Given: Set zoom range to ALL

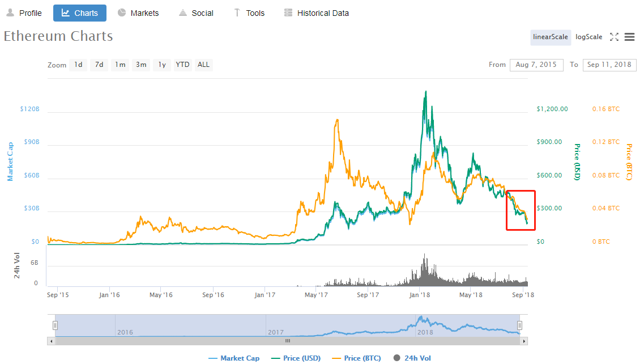Looking at the screenshot, I should coord(203,65).
